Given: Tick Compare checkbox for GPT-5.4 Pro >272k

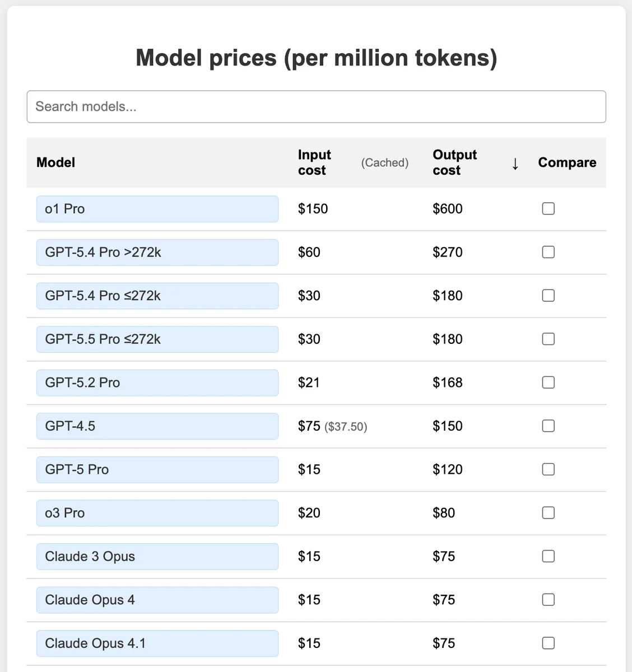Looking at the screenshot, I should click(549, 252).
